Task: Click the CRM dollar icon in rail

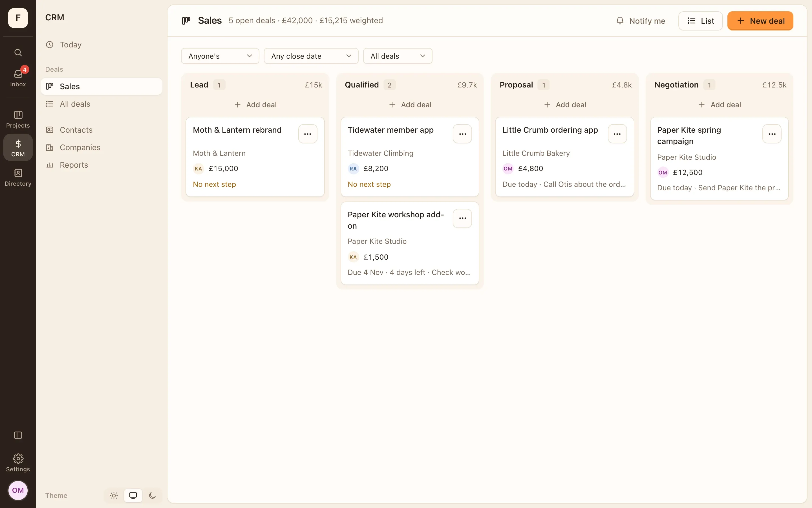Action: pos(18,147)
